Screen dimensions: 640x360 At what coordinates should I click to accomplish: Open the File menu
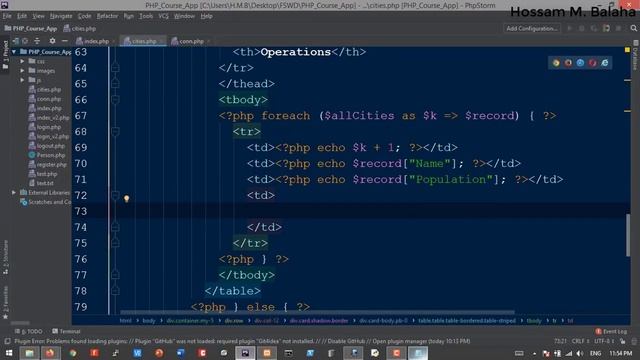point(7,16)
